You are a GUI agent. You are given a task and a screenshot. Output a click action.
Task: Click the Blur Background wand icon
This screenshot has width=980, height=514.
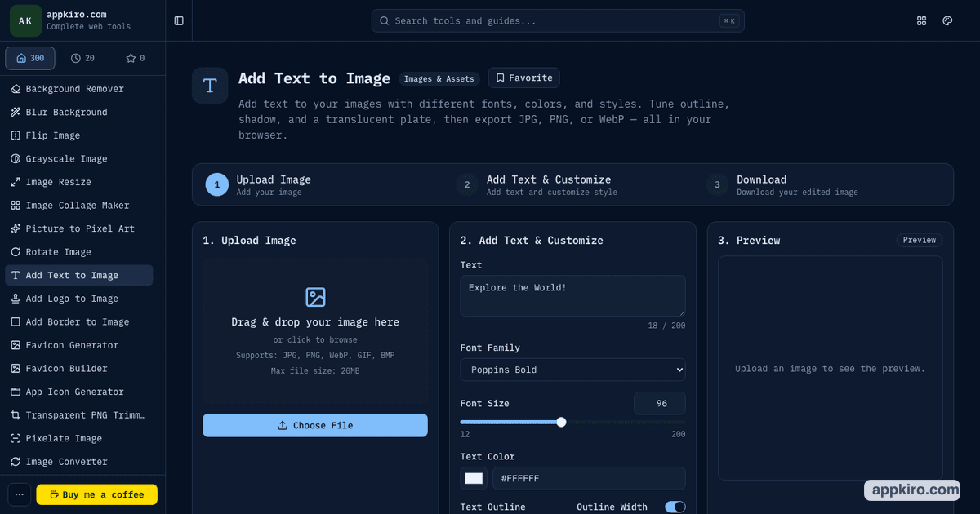click(16, 112)
